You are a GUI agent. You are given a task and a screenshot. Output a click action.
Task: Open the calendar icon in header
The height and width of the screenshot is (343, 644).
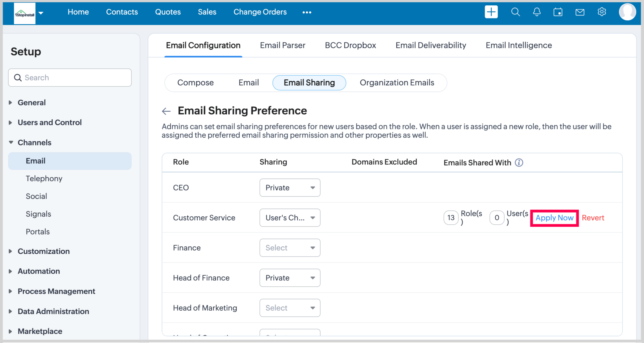pyautogui.click(x=558, y=12)
